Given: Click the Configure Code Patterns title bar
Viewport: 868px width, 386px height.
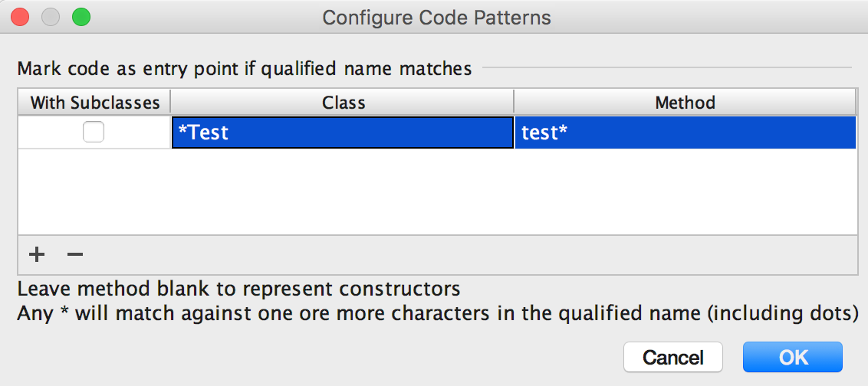Looking at the screenshot, I should pyautogui.click(x=436, y=18).
